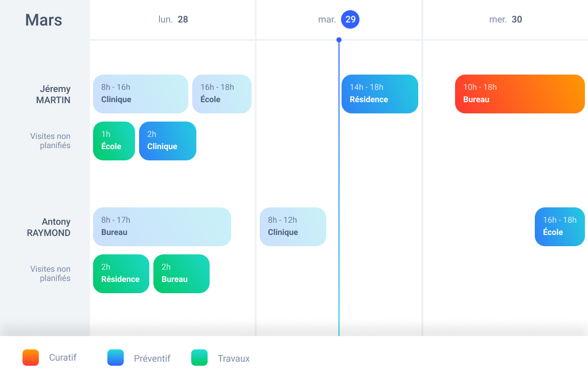Image resolution: width=588 pixels, height=379 pixels.
Task: Click the mer. 30 day header
Action: click(x=506, y=19)
